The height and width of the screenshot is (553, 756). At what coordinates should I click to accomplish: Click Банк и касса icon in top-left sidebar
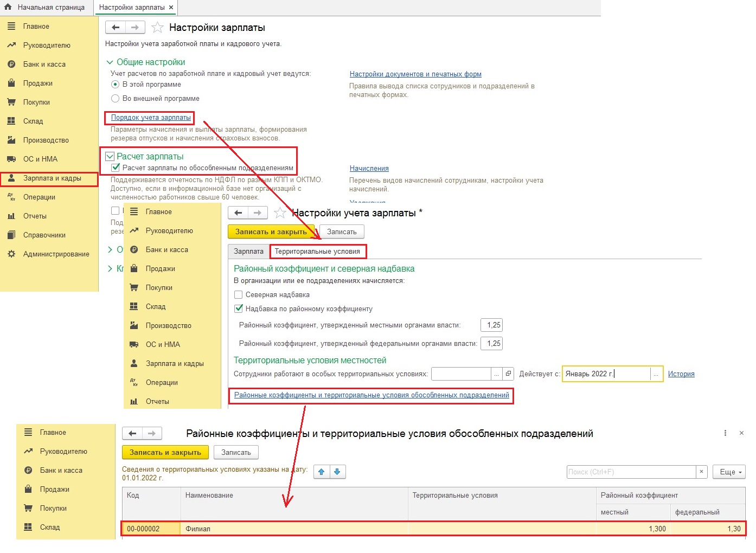(x=11, y=64)
